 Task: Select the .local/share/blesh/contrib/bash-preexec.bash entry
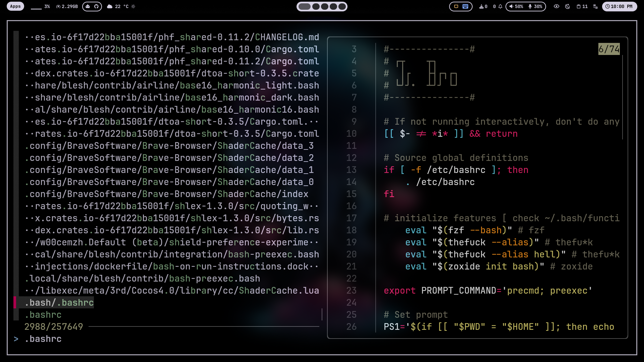142,279
